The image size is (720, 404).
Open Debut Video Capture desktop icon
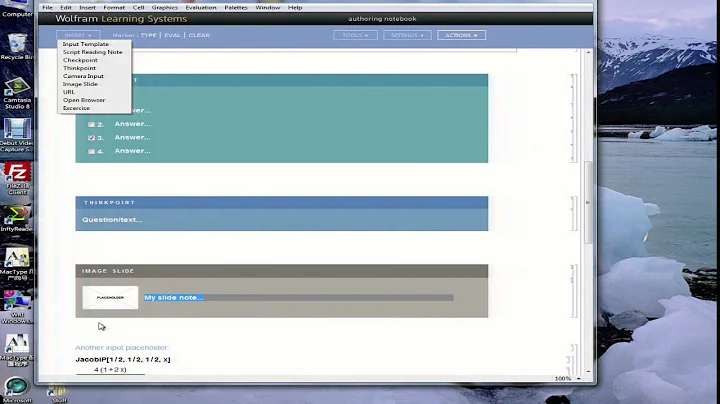click(x=17, y=135)
